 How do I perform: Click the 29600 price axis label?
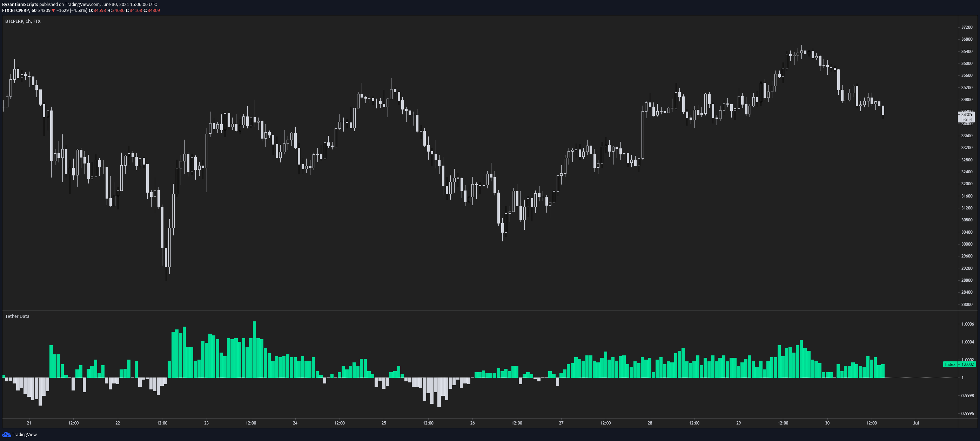pyautogui.click(x=967, y=256)
